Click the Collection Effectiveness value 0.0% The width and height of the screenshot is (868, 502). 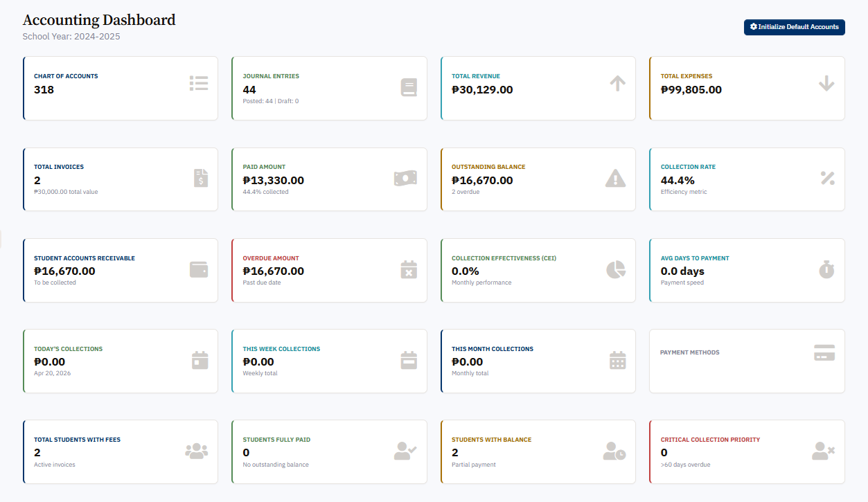(x=466, y=271)
